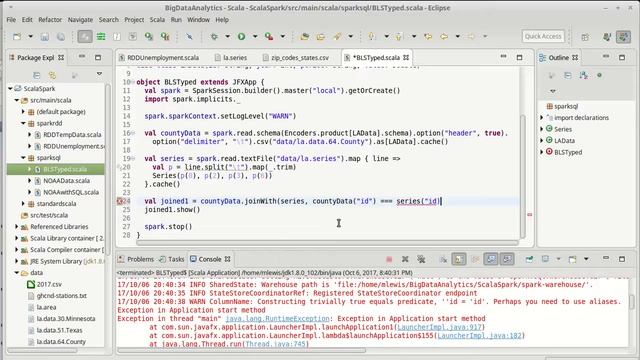Collapse the sparkrdd package
Screen dimensions: 640x360
pyautogui.click(x=23, y=123)
